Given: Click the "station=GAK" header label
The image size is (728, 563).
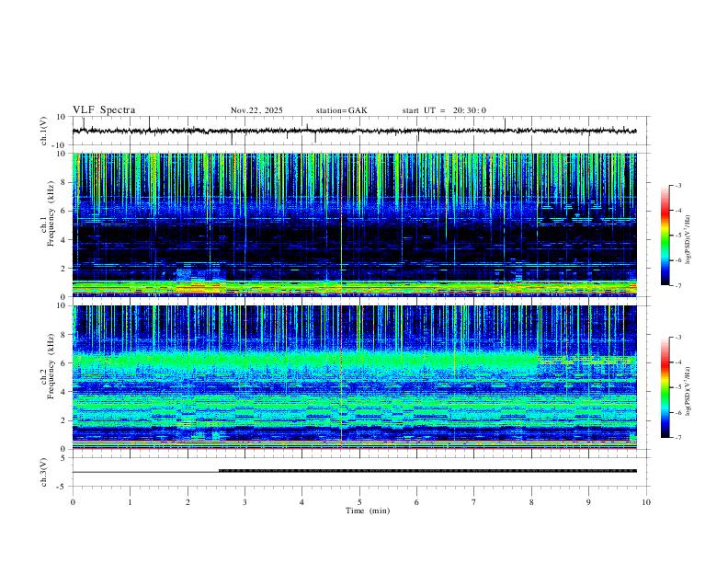Looking at the screenshot, I should click(341, 110).
